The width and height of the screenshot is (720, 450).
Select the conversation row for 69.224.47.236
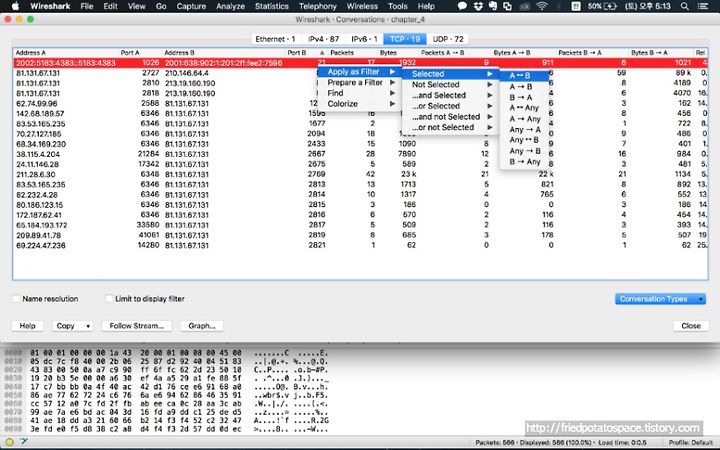pyautogui.click(x=360, y=245)
